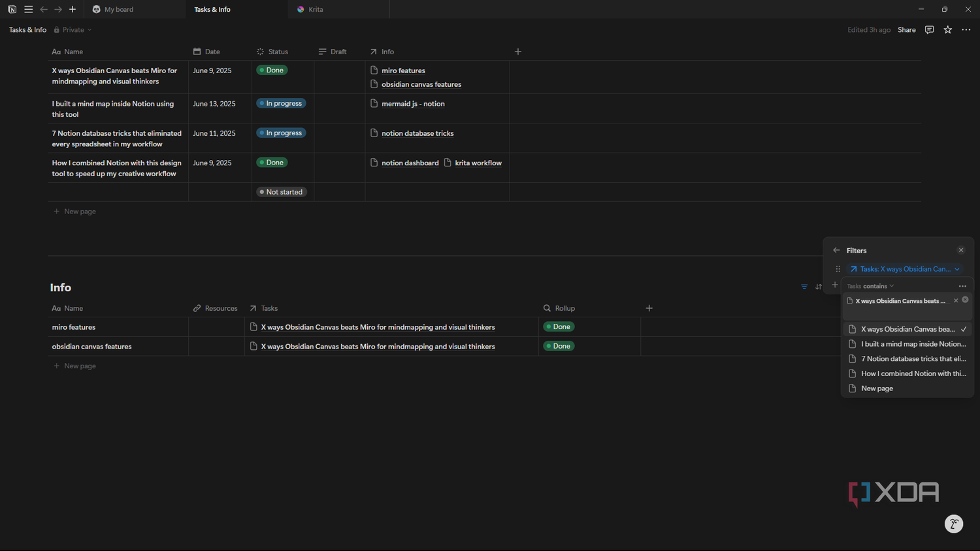The height and width of the screenshot is (551, 980).
Task: Switch to the My board tab
Action: (134, 9)
